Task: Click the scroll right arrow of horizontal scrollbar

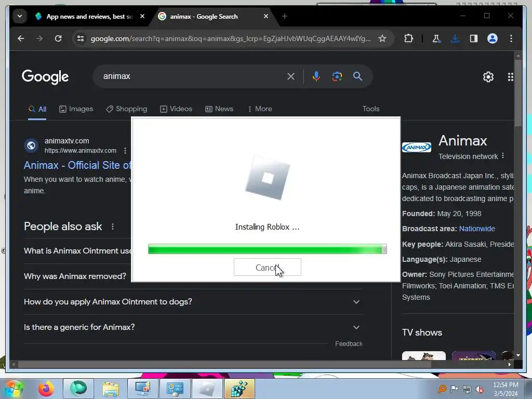Action: (x=510, y=365)
